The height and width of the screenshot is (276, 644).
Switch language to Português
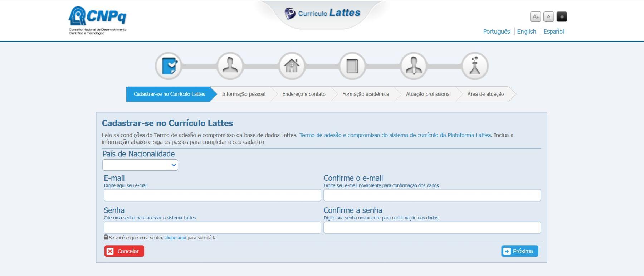click(x=497, y=32)
